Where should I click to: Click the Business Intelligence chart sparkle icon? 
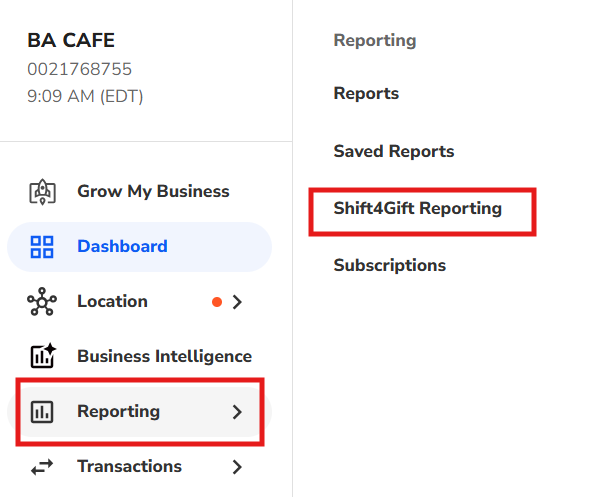(x=43, y=356)
